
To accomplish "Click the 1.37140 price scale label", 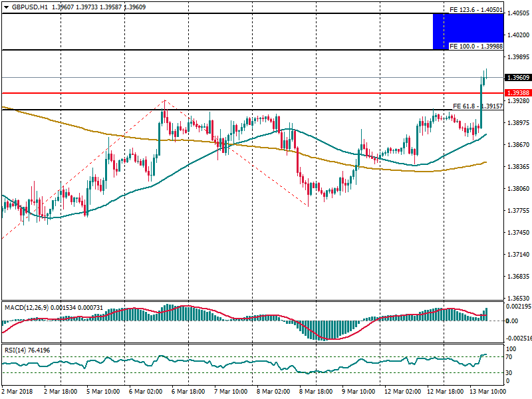I will (x=517, y=255).
